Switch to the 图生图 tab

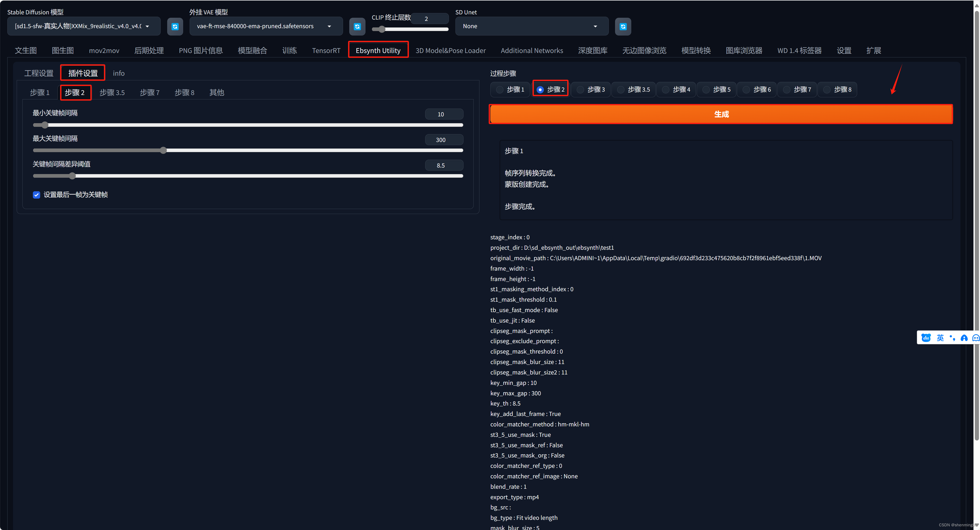point(63,51)
